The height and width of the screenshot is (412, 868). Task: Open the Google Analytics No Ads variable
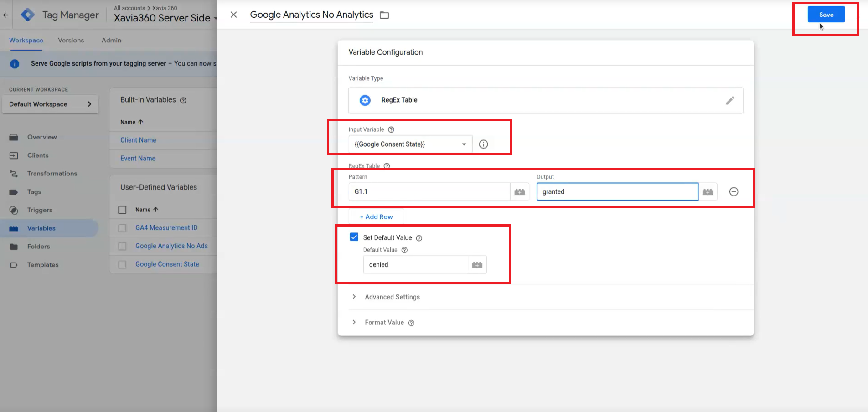[x=171, y=246]
